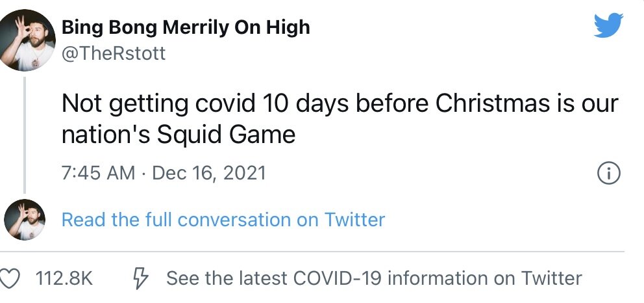Read the full conversation on Twitter

click(223, 220)
